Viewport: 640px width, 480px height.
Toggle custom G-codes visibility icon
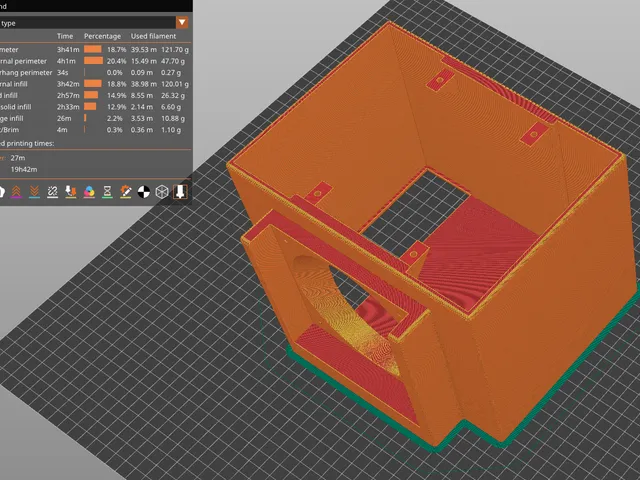coord(126,191)
